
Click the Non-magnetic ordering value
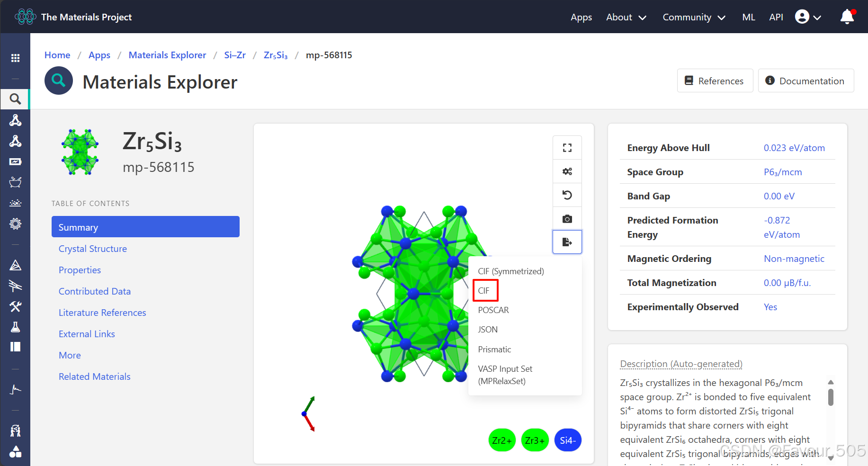[x=794, y=259]
